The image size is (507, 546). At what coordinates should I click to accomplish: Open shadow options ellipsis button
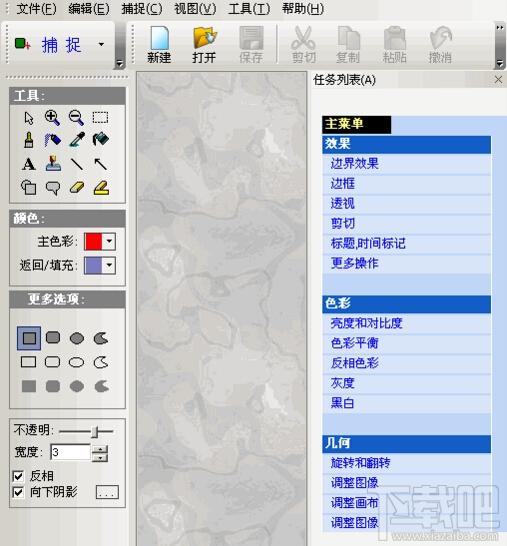point(107,492)
